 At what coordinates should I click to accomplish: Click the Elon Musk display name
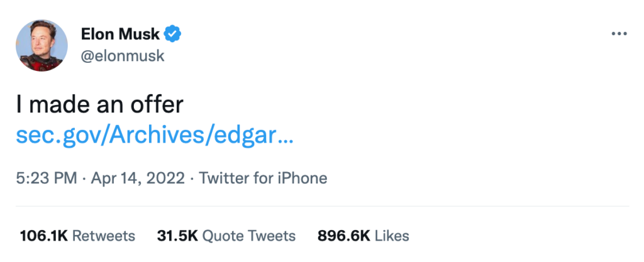(121, 33)
